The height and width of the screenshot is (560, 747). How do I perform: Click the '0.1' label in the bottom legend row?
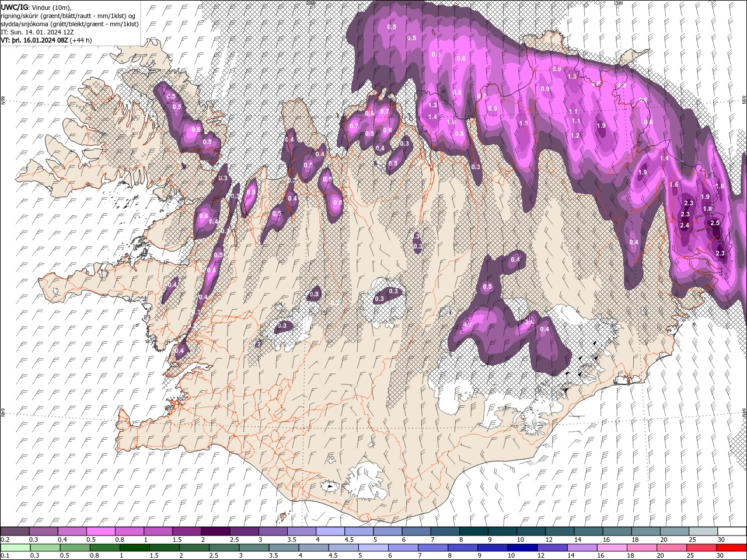click(5, 556)
